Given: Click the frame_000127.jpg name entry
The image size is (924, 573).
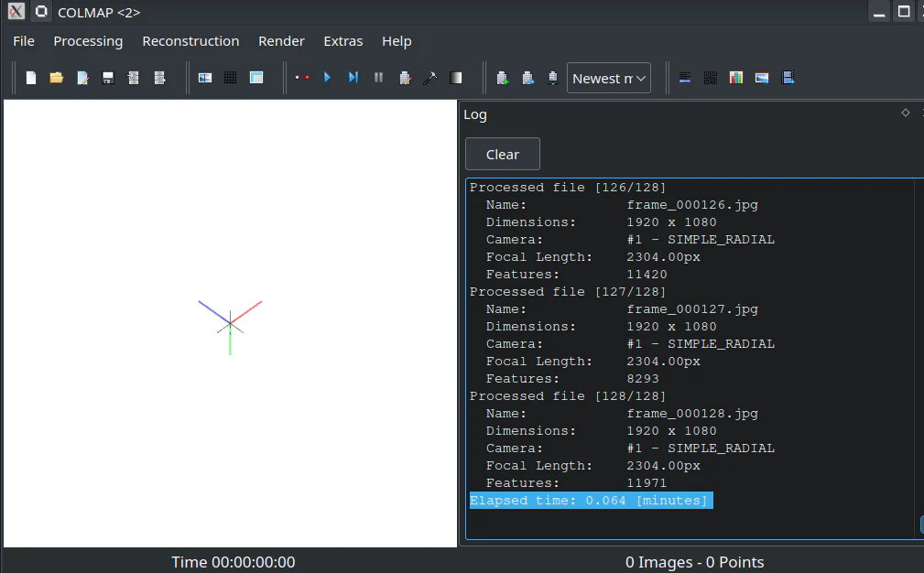Looking at the screenshot, I should (x=692, y=309).
